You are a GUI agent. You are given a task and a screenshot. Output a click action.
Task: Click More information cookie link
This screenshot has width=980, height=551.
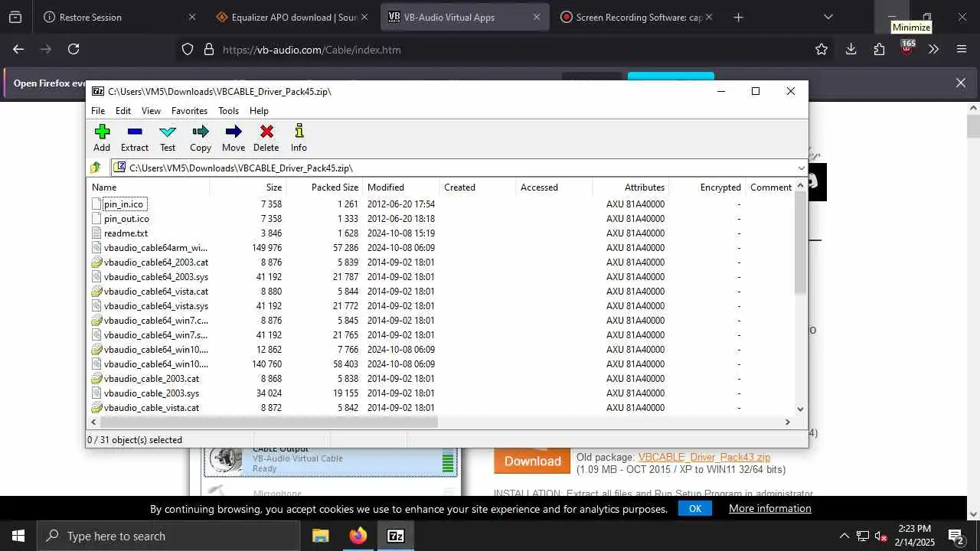pos(770,508)
